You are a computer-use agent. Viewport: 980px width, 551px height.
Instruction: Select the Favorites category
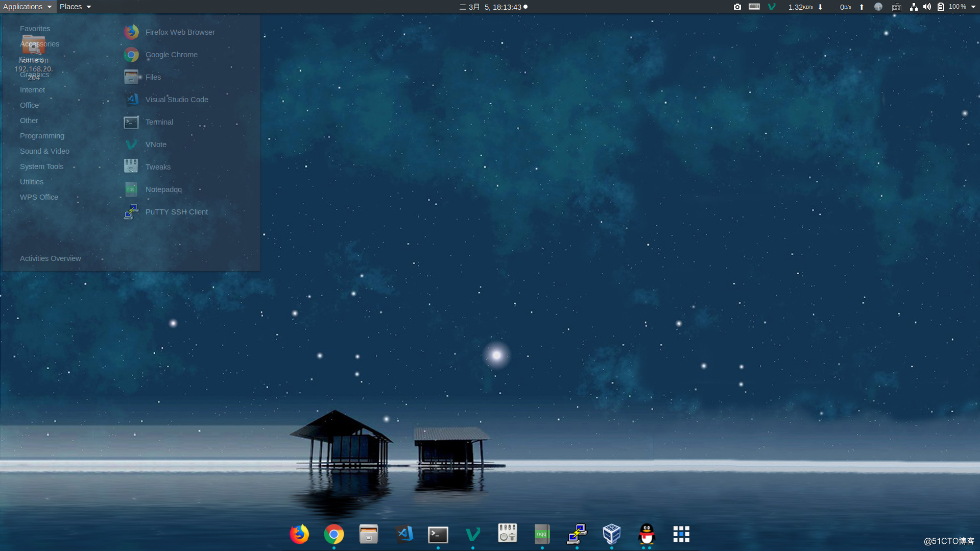point(35,29)
